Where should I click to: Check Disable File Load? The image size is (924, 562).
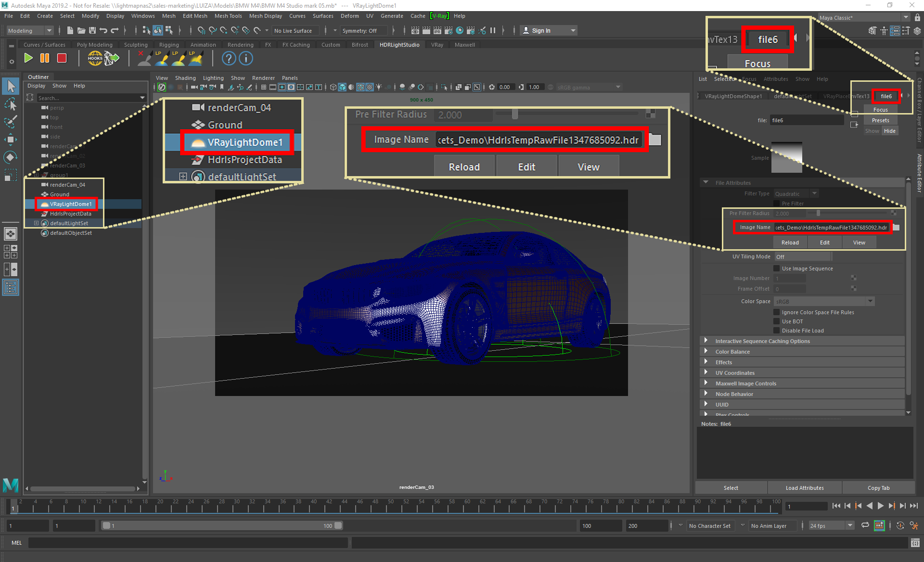776,331
